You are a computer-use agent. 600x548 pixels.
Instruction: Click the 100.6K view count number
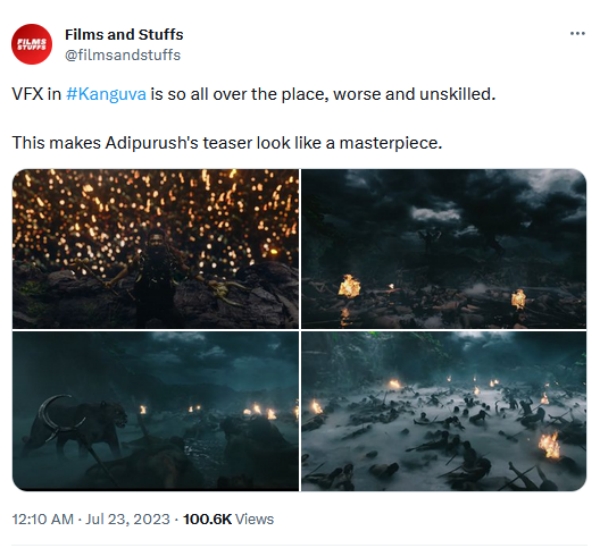208,519
